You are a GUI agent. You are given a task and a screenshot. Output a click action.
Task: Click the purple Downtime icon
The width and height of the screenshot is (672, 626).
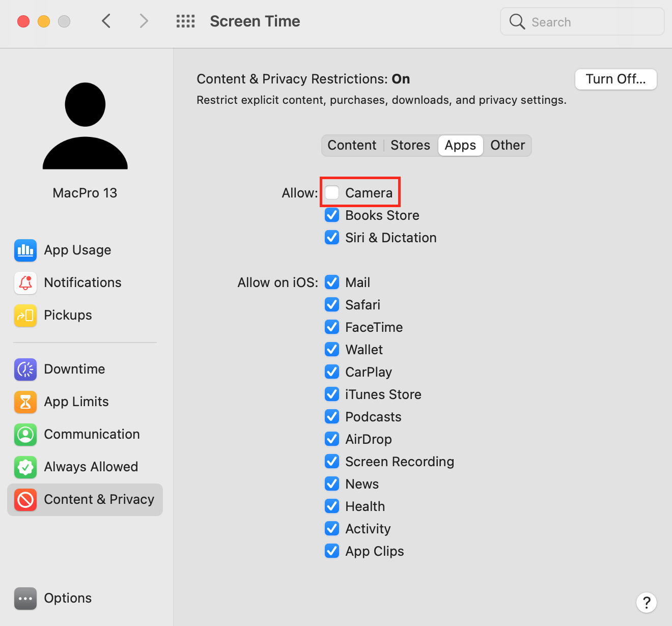coord(25,369)
